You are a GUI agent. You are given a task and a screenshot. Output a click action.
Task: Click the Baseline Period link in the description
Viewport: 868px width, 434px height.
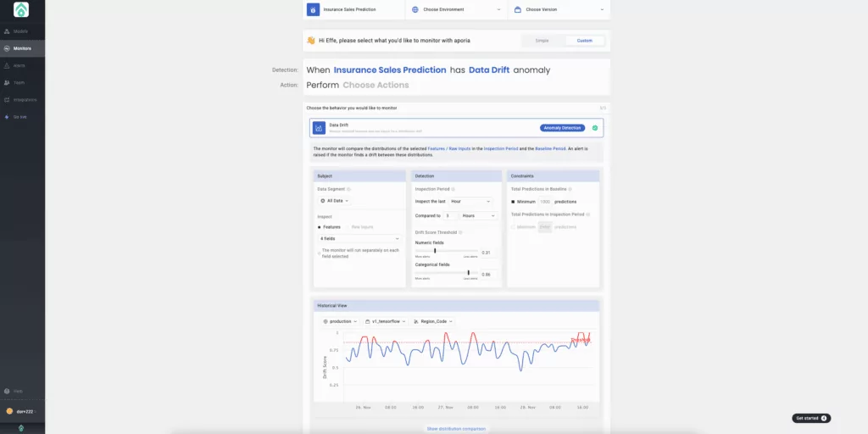pyautogui.click(x=549, y=149)
